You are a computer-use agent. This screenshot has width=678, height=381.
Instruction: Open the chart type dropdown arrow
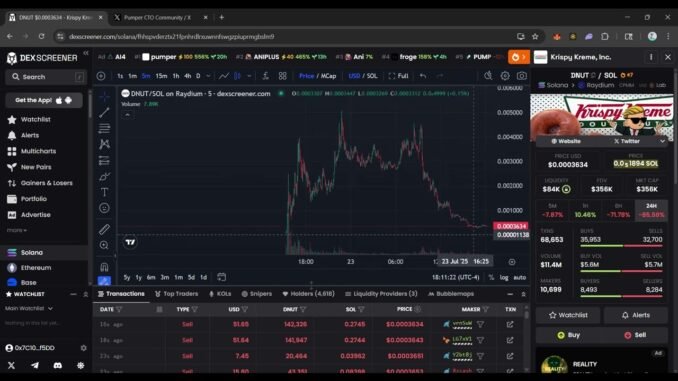249,76
